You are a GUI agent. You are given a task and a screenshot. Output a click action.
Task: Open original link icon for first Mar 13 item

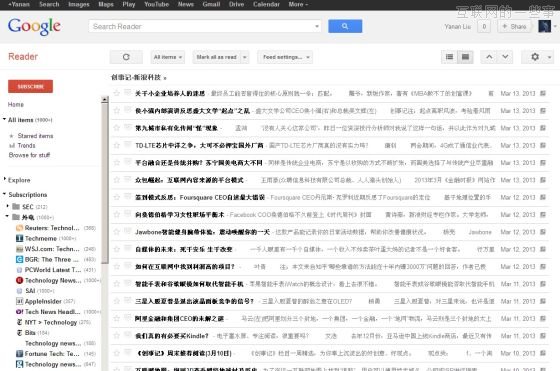pyautogui.click(x=543, y=93)
